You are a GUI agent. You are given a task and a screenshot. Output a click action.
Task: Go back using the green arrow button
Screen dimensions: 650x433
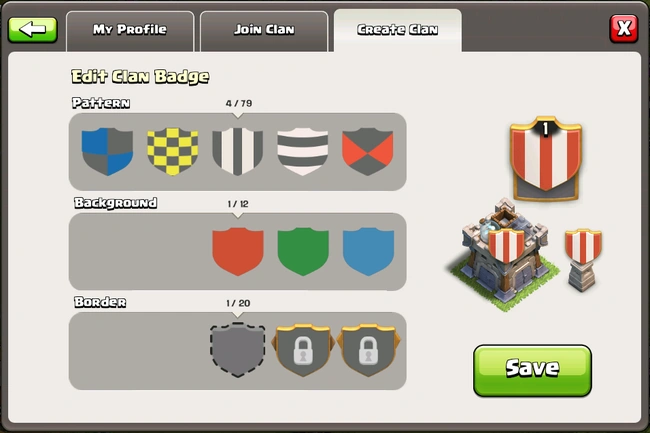(32, 30)
